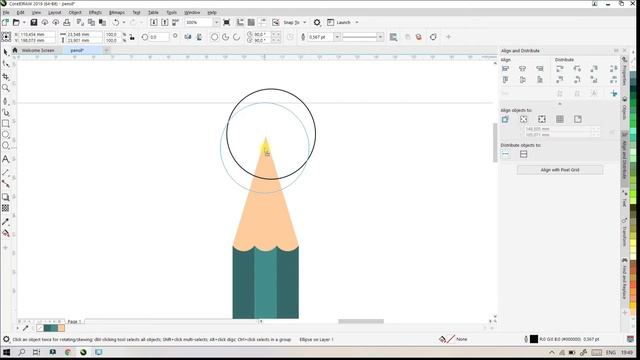The height and width of the screenshot is (360, 640).
Task: Toggle Lock ratio padlock
Action: point(132,37)
